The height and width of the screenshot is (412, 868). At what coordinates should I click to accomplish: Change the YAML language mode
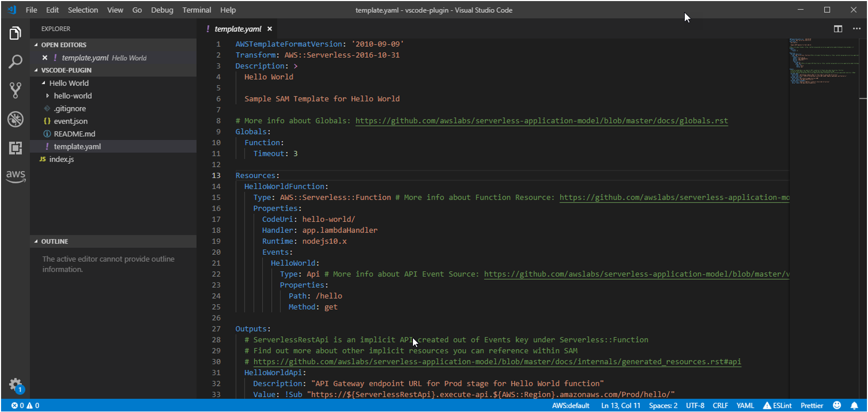point(745,406)
